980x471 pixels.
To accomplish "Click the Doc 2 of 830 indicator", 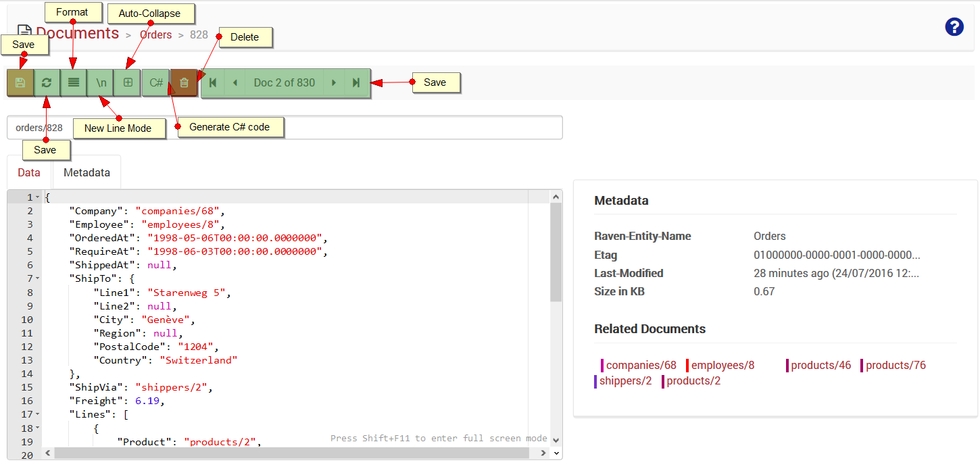I will coord(285,82).
